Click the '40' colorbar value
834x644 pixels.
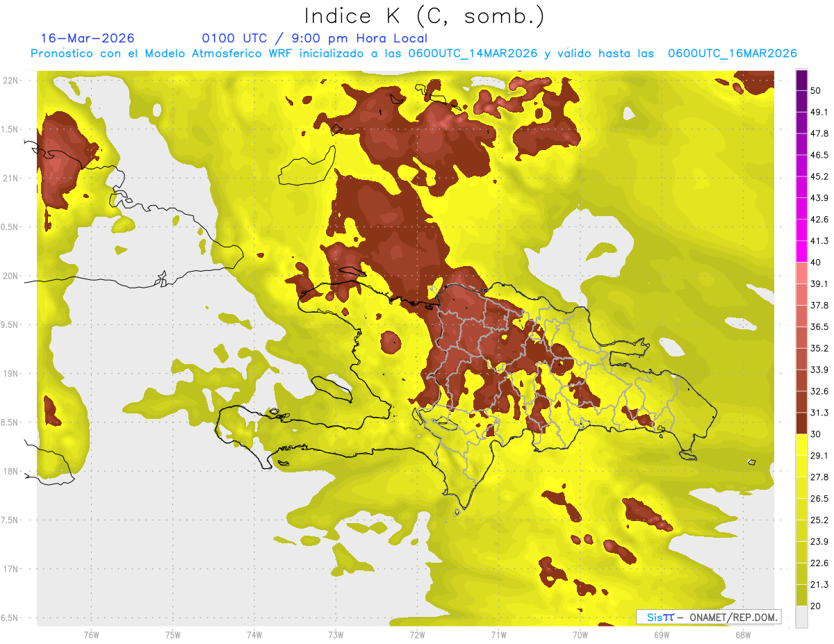tap(816, 263)
